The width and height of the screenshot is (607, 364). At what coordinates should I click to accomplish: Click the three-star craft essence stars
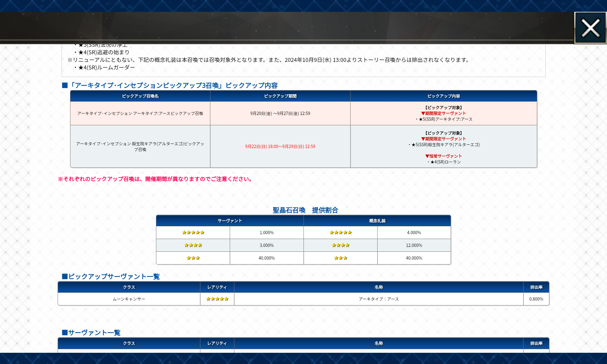tap(341, 258)
